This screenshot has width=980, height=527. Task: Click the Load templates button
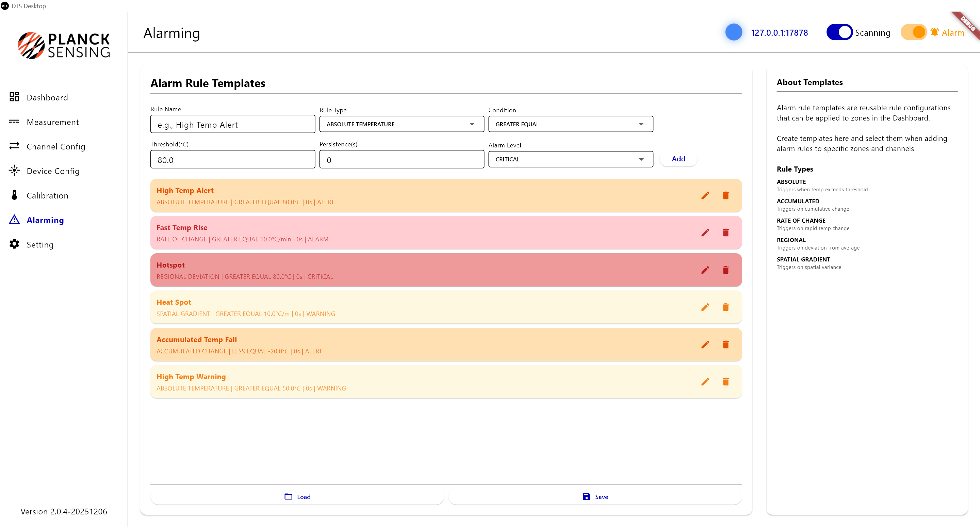297,497
